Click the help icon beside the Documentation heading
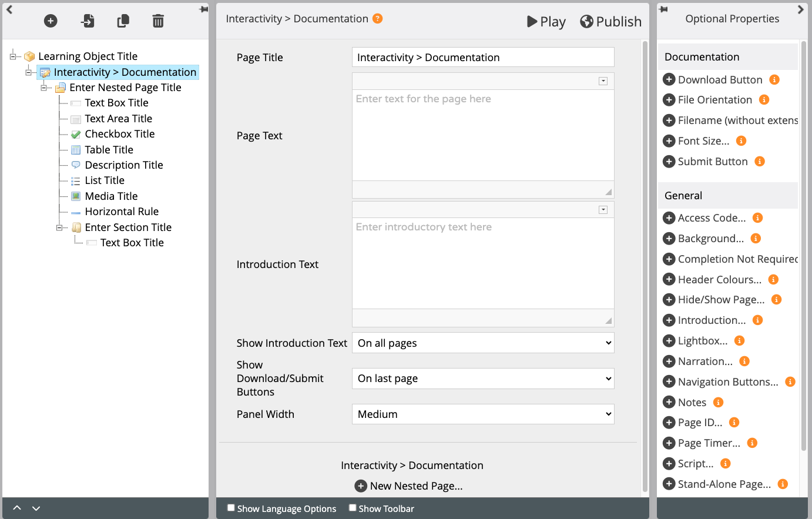The height and width of the screenshot is (519, 812). click(378, 19)
